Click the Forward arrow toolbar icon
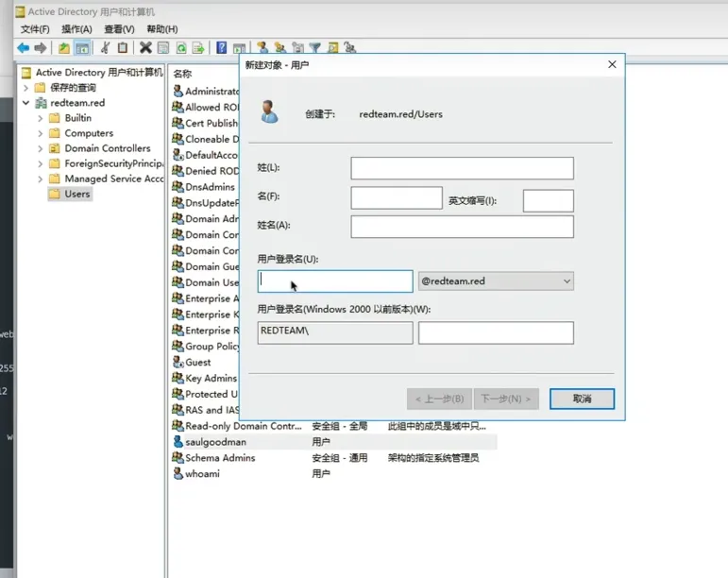The width and height of the screenshot is (728, 578). coord(41,47)
